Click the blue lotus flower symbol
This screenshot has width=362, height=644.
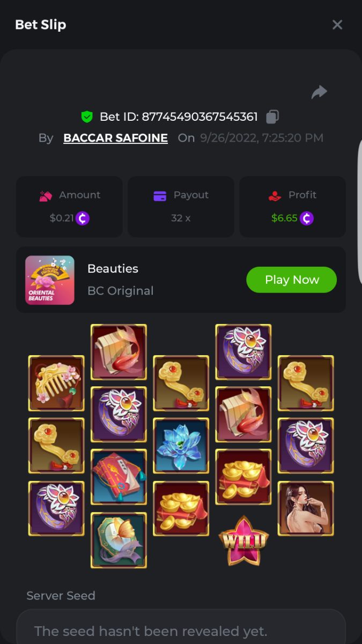pos(181,446)
